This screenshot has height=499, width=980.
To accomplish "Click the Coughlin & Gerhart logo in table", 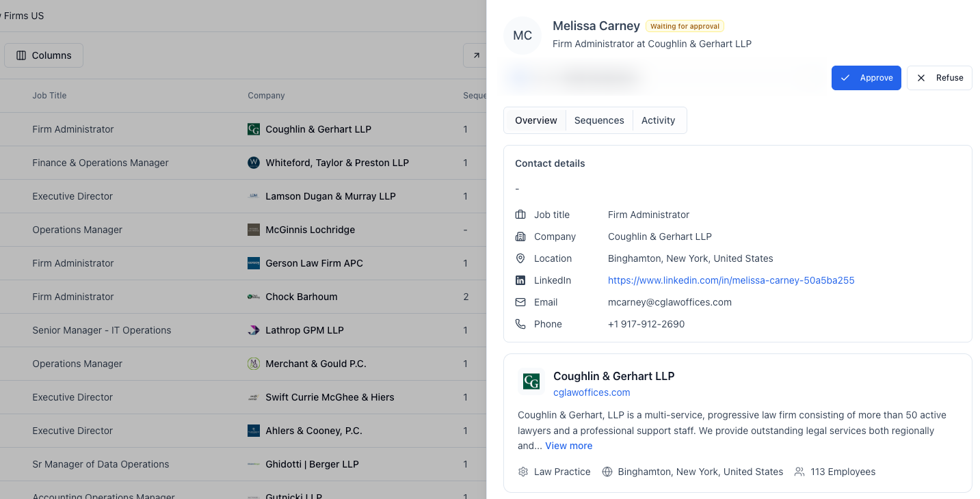I will click(x=254, y=129).
